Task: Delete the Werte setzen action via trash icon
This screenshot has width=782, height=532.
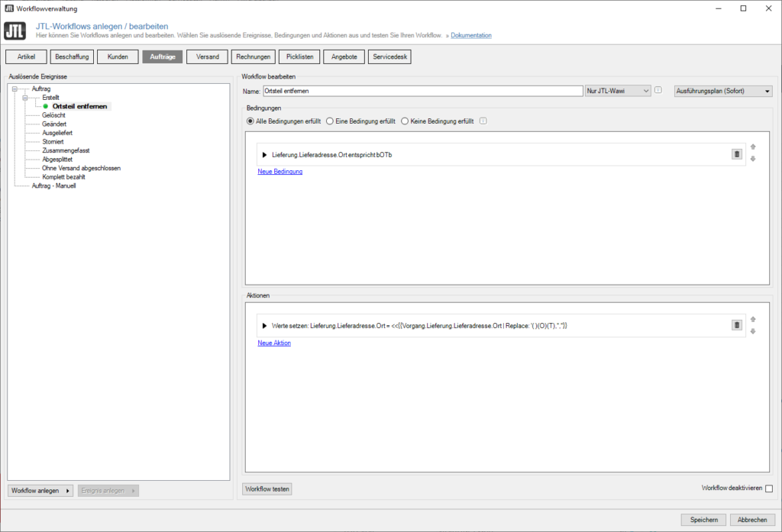Action: (x=735, y=324)
